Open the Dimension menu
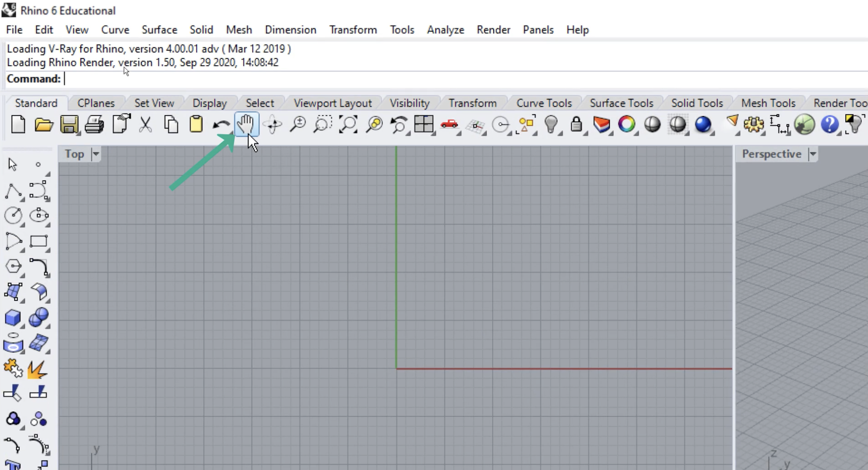Image resolution: width=868 pixels, height=470 pixels. pyautogui.click(x=290, y=30)
